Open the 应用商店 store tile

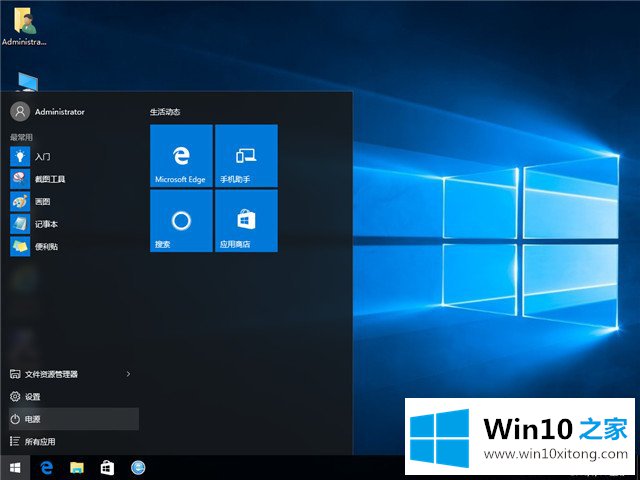pyautogui.click(x=246, y=221)
